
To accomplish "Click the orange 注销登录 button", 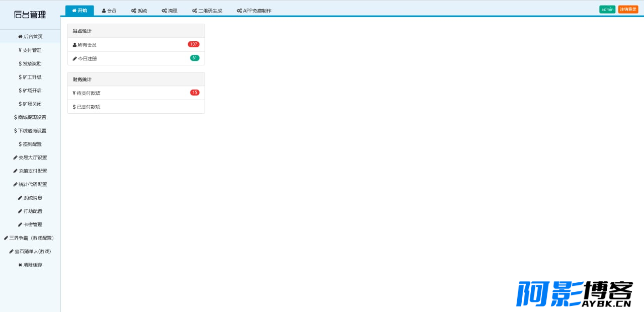I will 628,10.
